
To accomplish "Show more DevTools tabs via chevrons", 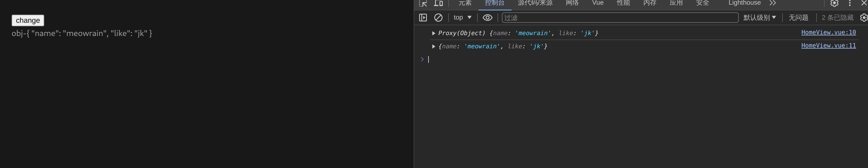I will click(x=773, y=3).
